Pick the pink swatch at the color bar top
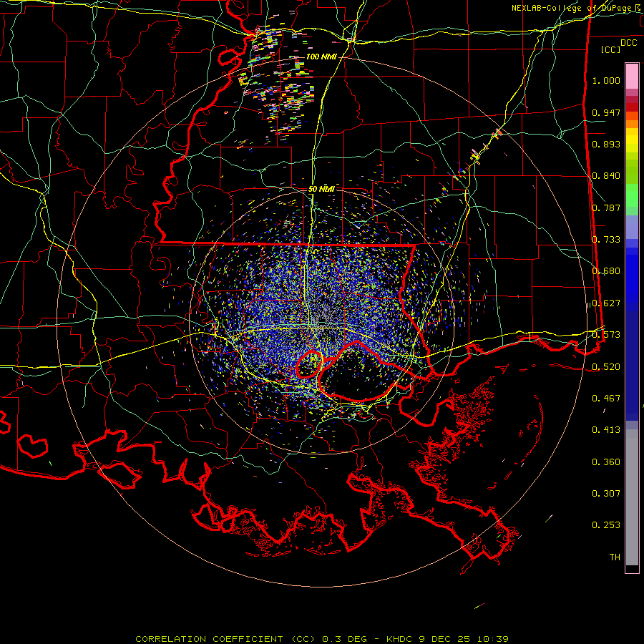Screen dimensions: 644x644 pos(632,77)
